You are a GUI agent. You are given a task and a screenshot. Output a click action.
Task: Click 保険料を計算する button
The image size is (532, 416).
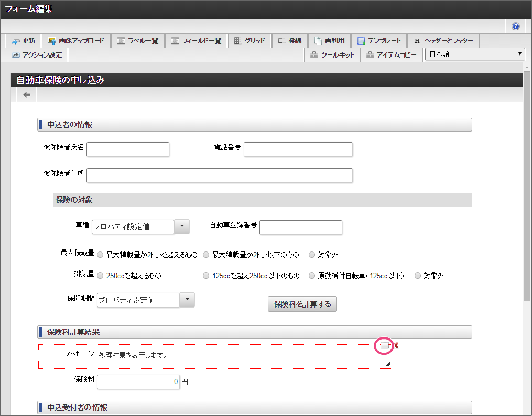(302, 304)
